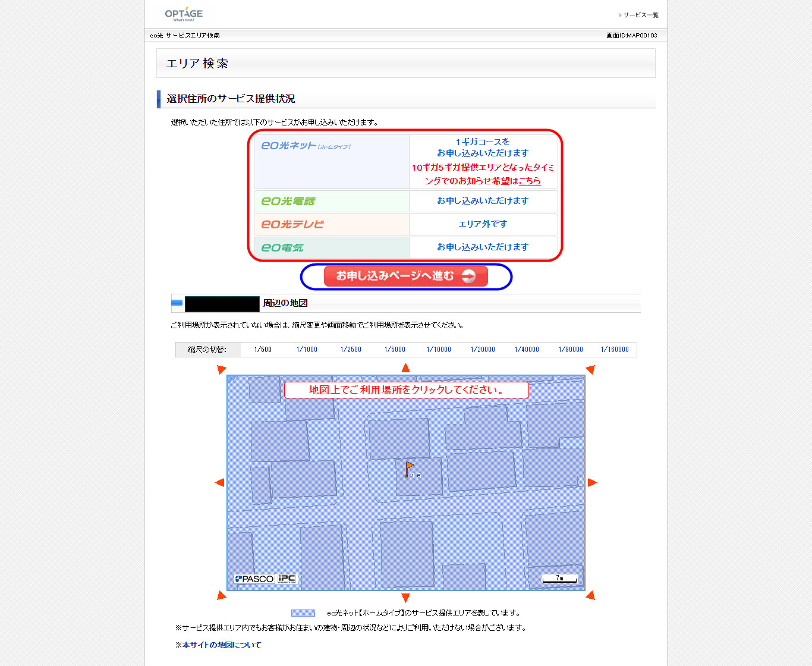Select map scale 1/1000
The width and height of the screenshot is (812, 666).
pos(307,350)
